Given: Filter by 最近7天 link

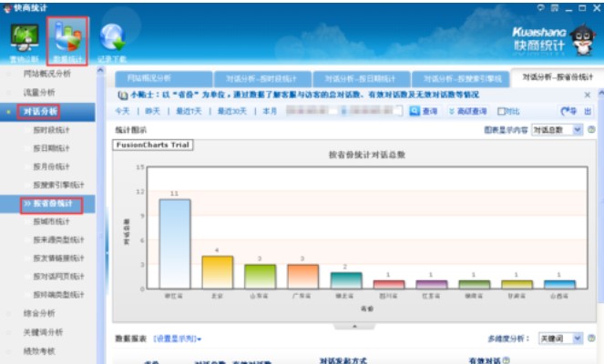Looking at the screenshot, I should pos(189,111).
